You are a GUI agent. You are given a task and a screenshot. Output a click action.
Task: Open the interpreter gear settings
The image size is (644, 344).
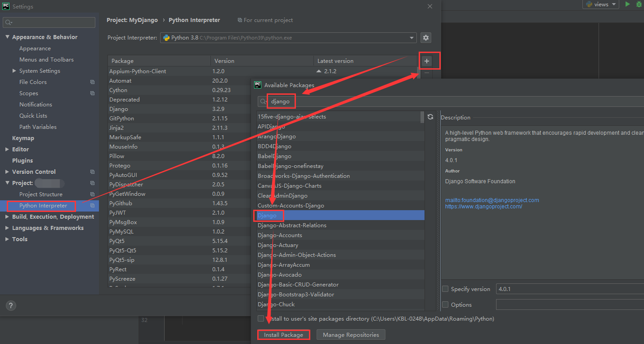(426, 38)
